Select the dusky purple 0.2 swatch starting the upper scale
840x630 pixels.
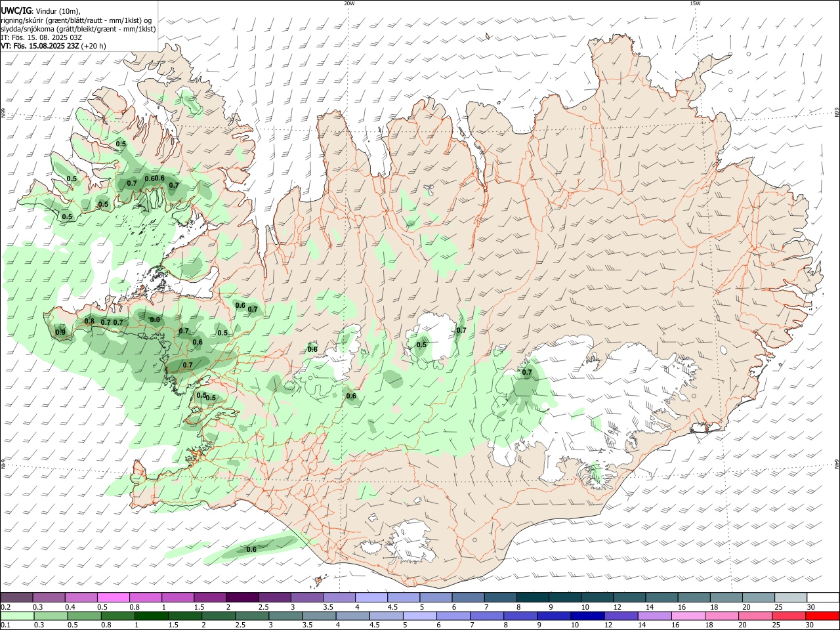tap(16, 597)
